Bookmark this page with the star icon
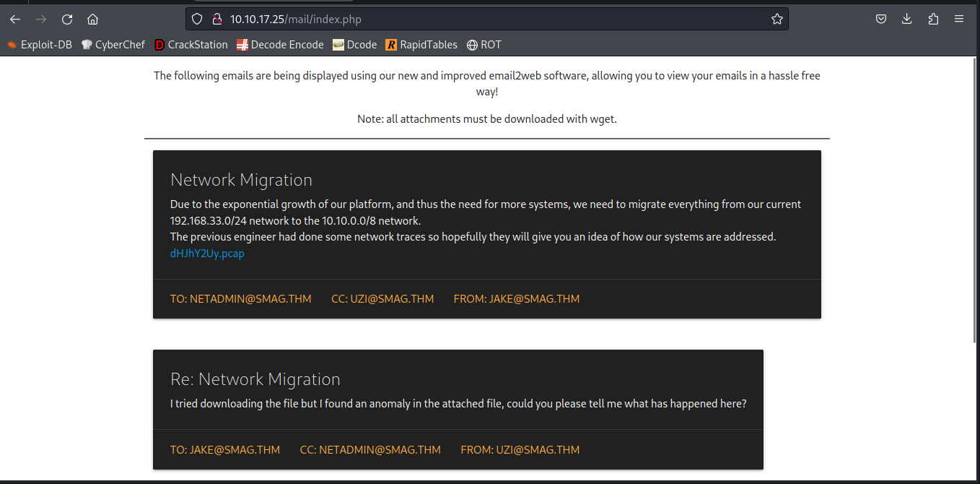 tap(776, 20)
